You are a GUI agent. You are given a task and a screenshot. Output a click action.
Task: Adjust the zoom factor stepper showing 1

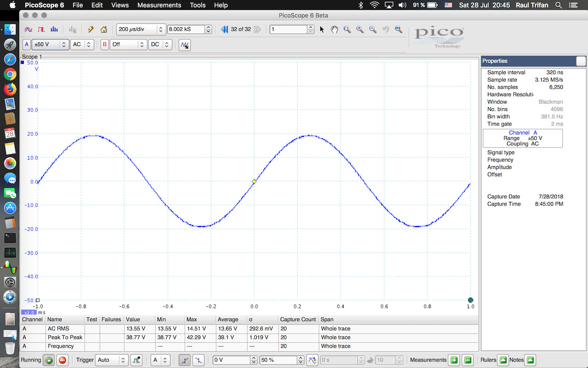(311, 29)
